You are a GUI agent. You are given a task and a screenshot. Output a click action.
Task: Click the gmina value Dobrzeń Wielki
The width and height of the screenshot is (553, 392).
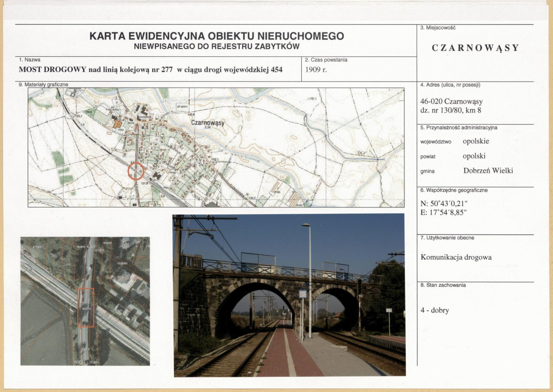[x=488, y=171]
